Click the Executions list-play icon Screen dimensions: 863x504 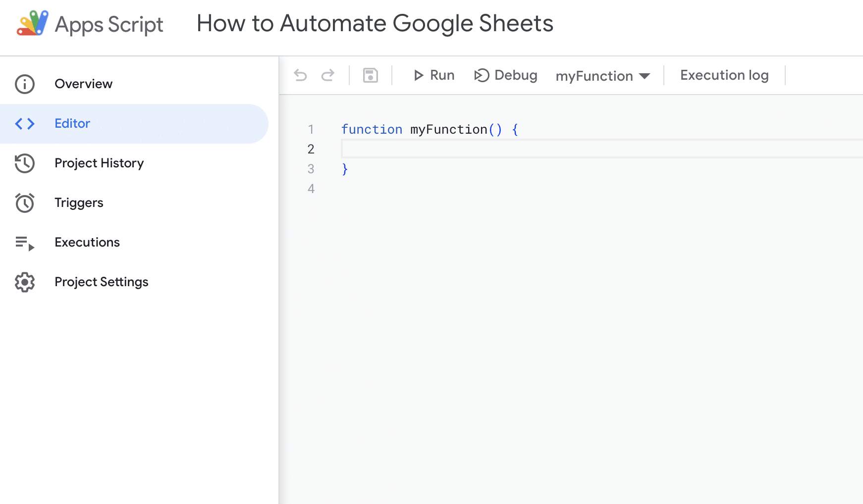click(25, 243)
